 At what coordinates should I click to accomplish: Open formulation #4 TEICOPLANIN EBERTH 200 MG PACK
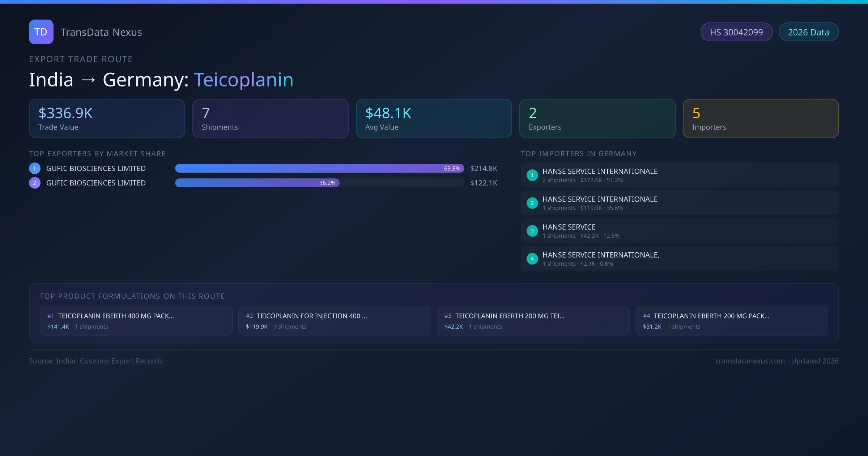click(x=731, y=321)
